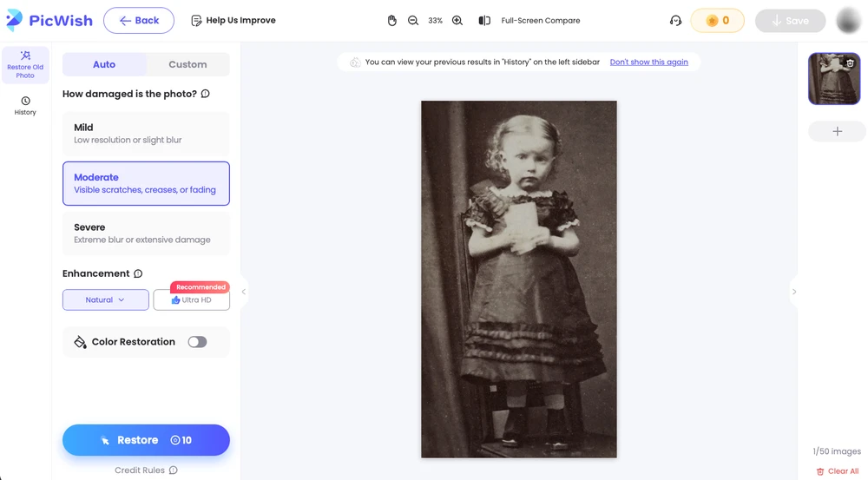The width and height of the screenshot is (868, 480).
Task: Start restoration with Restore button
Action: (x=146, y=440)
